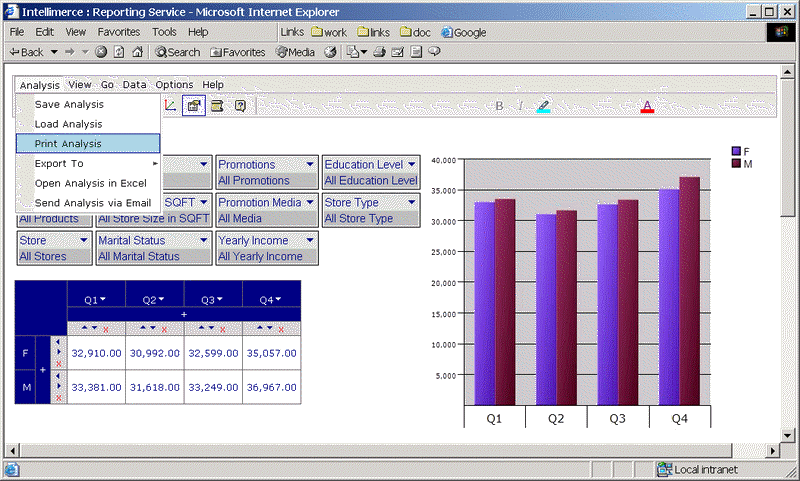The image size is (800, 481).
Task: Move Q3 column down with down arrow
Action: click(211, 328)
